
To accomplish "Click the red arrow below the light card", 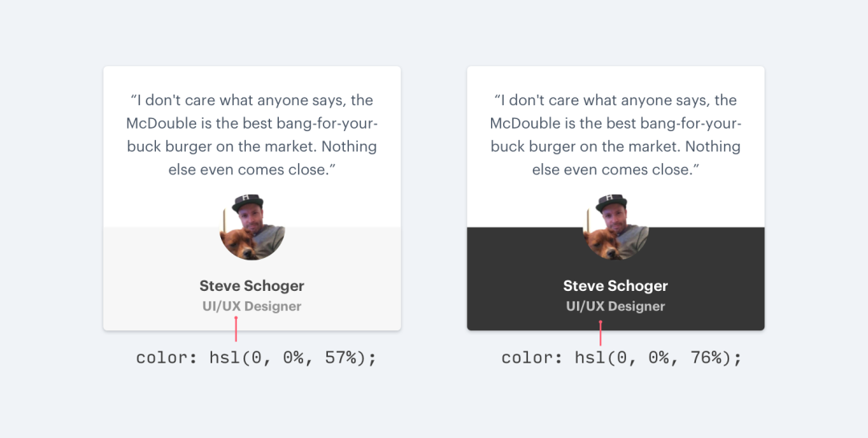I will [235, 330].
